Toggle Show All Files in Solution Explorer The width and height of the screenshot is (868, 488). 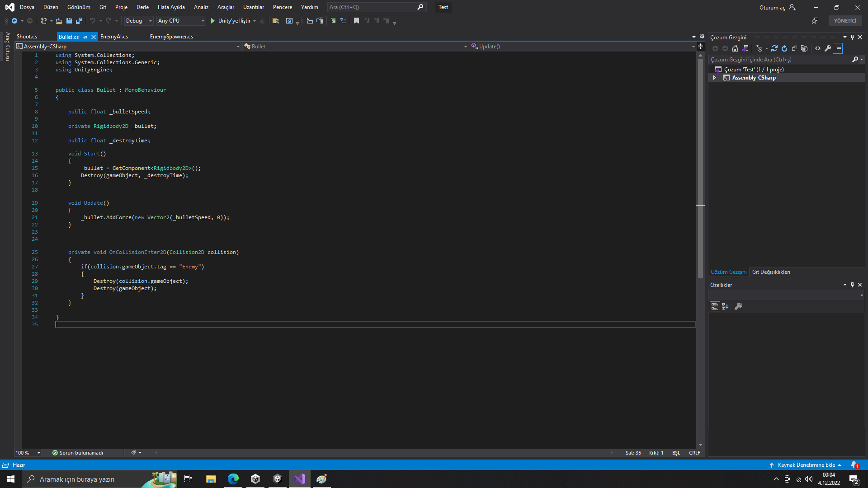click(x=804, y=48)
